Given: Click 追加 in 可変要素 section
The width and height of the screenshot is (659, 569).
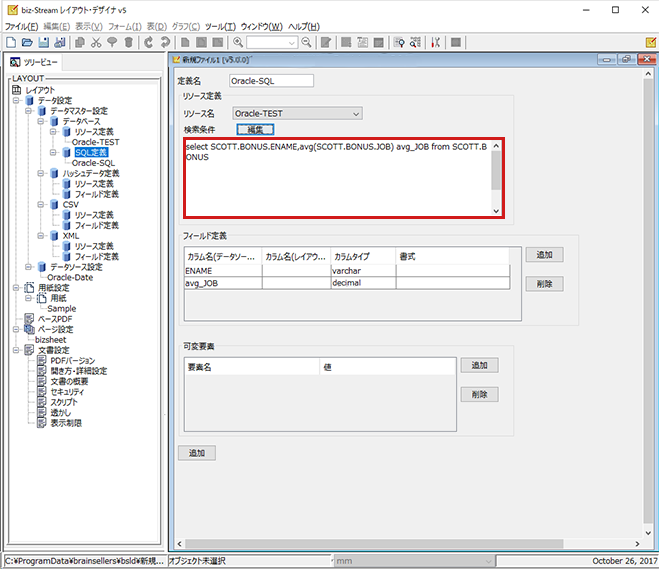Looking at the screenshot, I should pos(479,365).
